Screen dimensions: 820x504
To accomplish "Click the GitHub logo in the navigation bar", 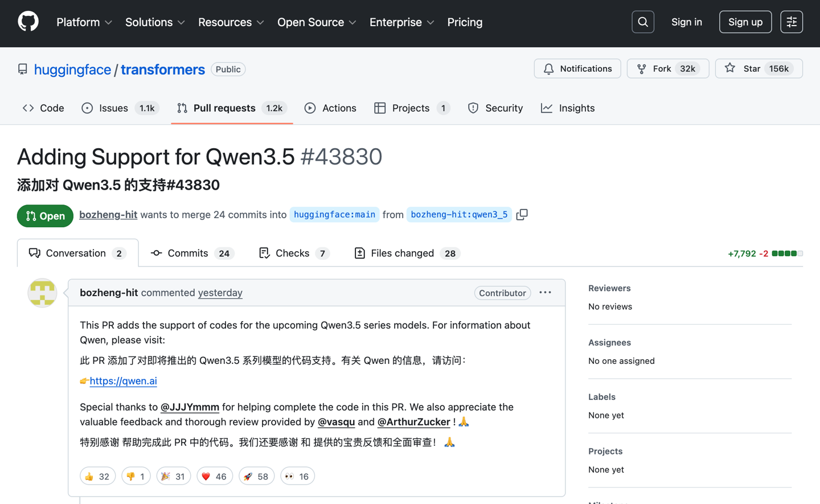I will pos(28,21).
